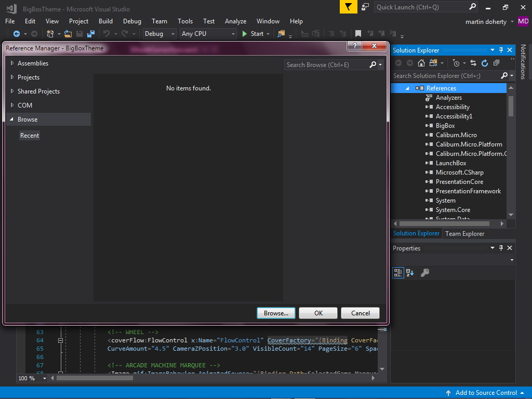Click the Reference Manager help question mark

pos(355,46)
